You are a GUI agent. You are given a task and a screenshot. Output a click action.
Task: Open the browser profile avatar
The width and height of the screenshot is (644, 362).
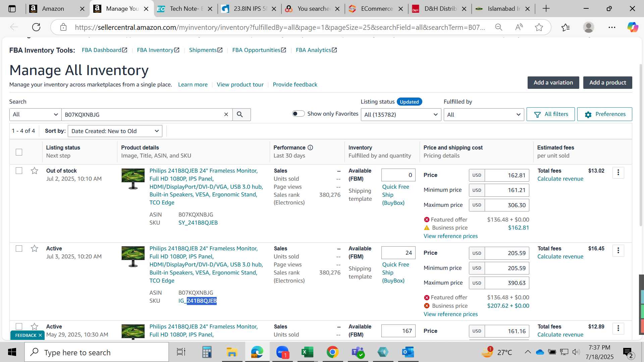click(589, 27)
